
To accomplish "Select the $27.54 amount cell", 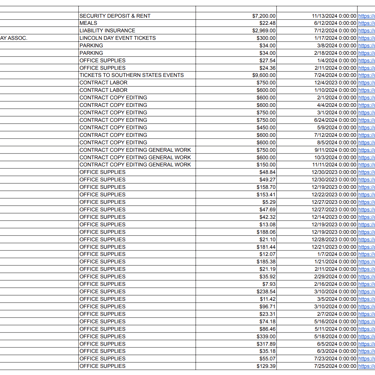I will (x=236, y=60).
